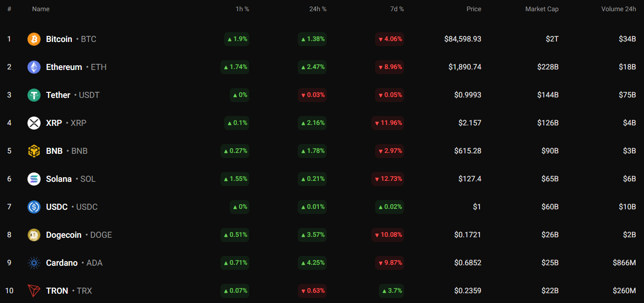This screenshot has width=644, height=303.
Task: Click the Dogecoin logo icon
Action: tap(34, 235)
